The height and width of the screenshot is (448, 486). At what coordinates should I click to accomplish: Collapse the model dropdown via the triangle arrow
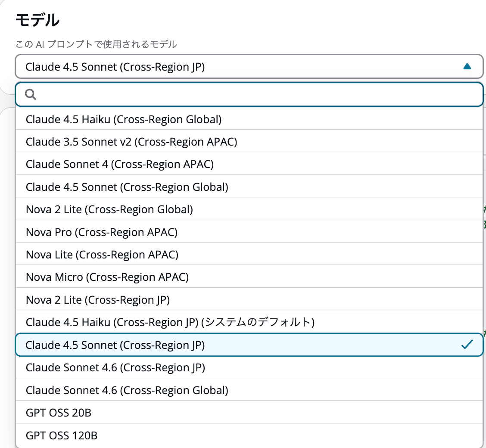467,66
